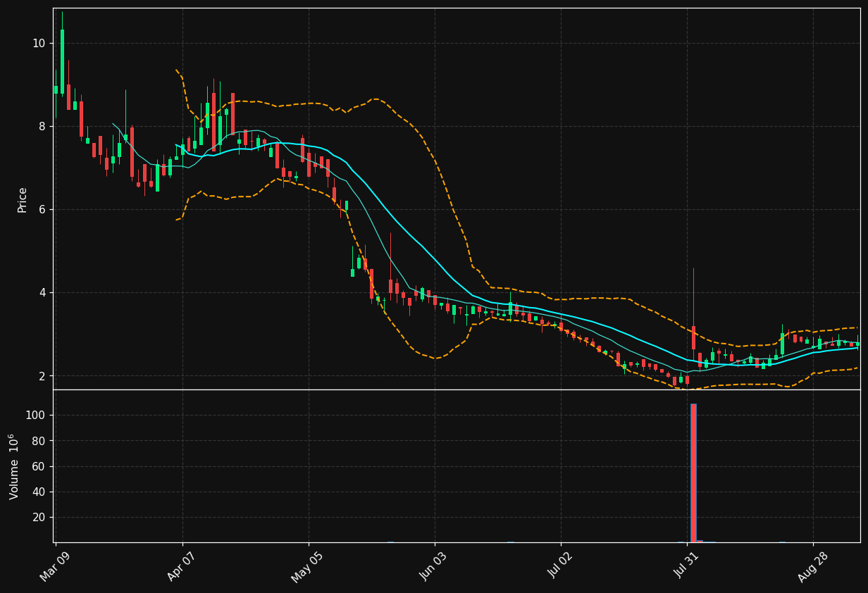Click the price axis value 8
The width and height of the screenshot is (868, 593).
coord(42,127)
